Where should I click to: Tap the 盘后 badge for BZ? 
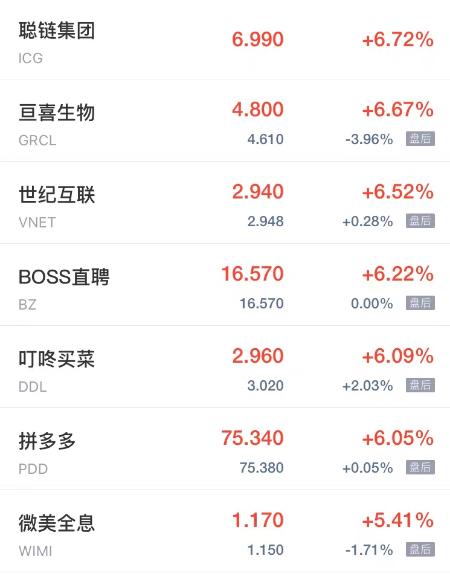point(420,303)
